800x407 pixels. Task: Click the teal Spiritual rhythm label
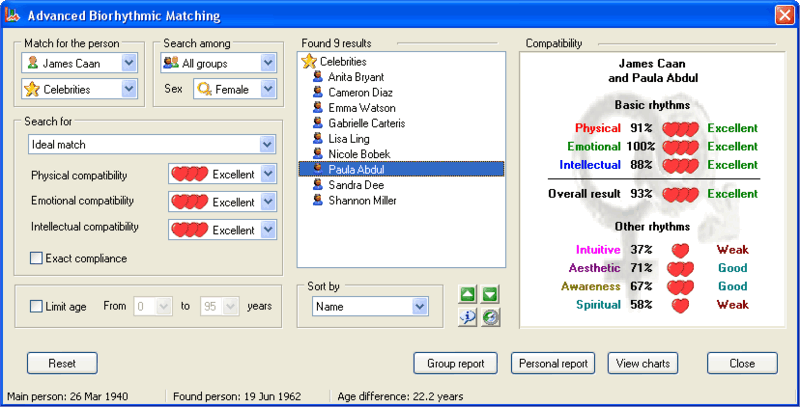[598, 304]
